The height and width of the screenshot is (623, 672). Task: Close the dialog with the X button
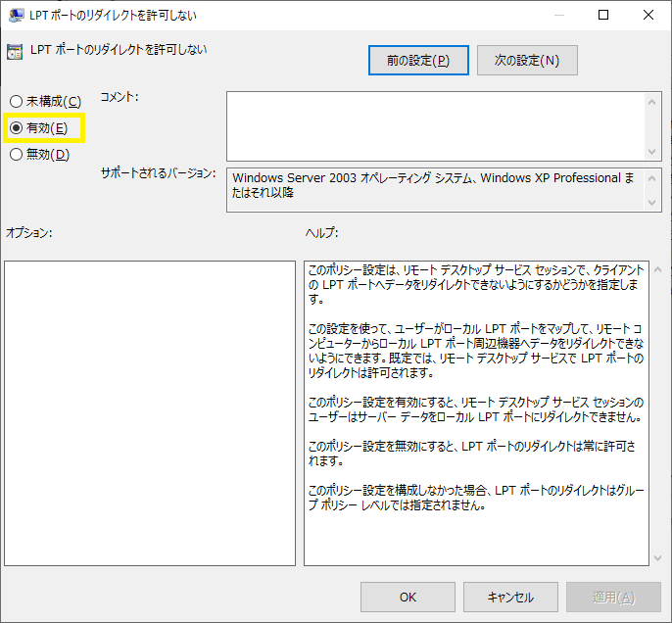pyautogui.click(x=648, y=15)
